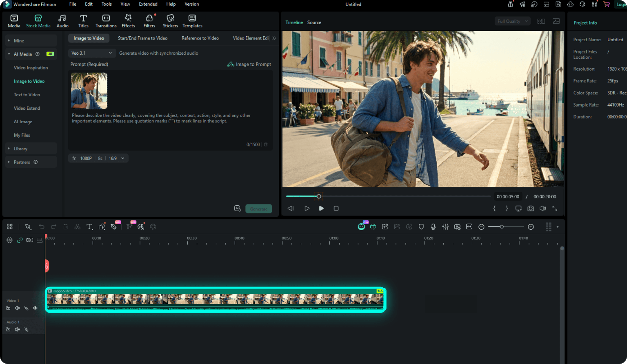Image resolution: width=627 pixels, height=364 pixels.
Task: Select the Text tool in the timeline toolbar
Action: tap(89, 226)
